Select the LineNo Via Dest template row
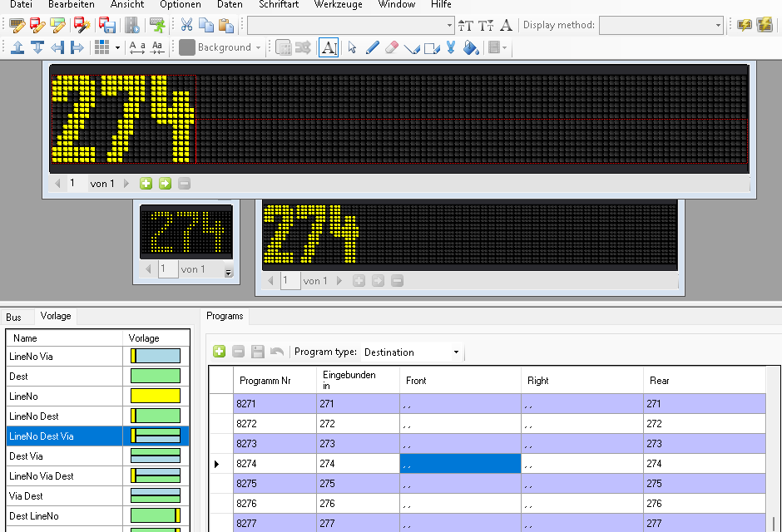 click(98, 475)
